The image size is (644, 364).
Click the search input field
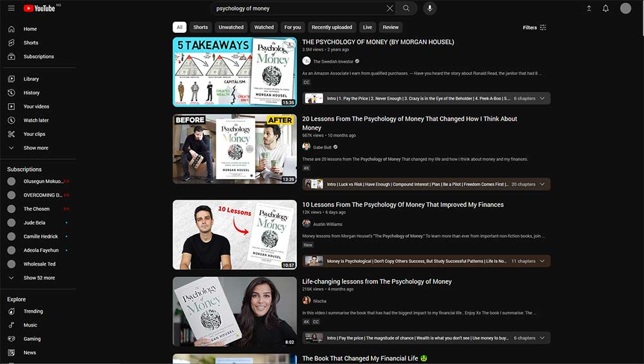[x=300, y=8]
